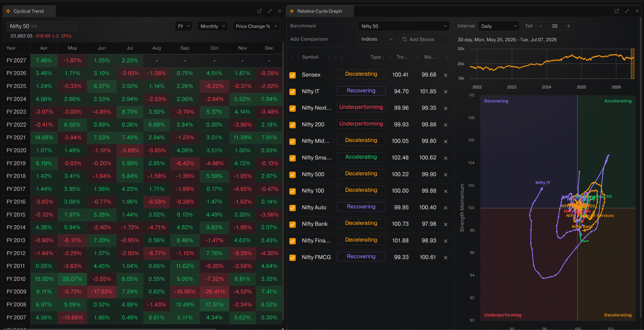Screen dimensions: 644x330
Task: Remove Nifty Bank row with X icon
Action: click(446, 224)
